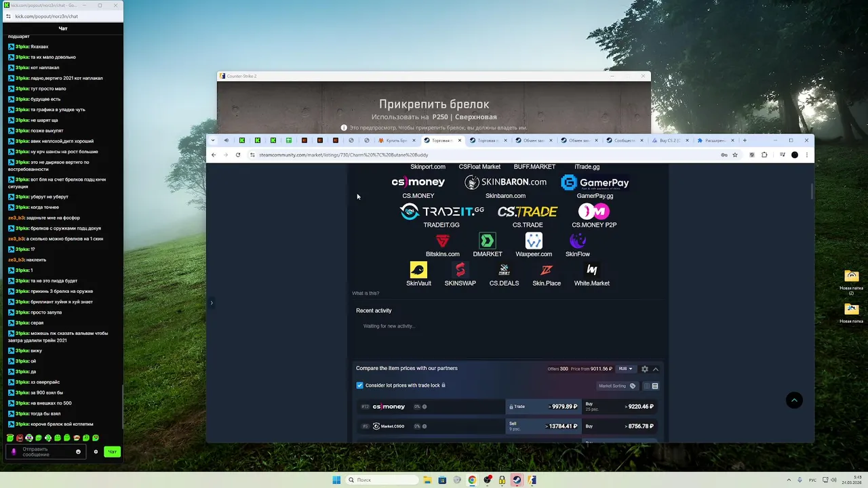Click the Recent activity heading

374,310
